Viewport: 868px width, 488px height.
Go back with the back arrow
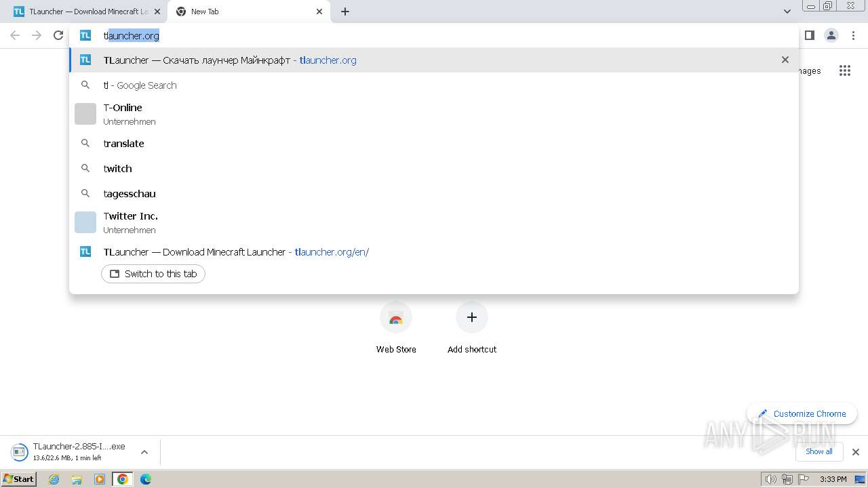pos(15,35)
